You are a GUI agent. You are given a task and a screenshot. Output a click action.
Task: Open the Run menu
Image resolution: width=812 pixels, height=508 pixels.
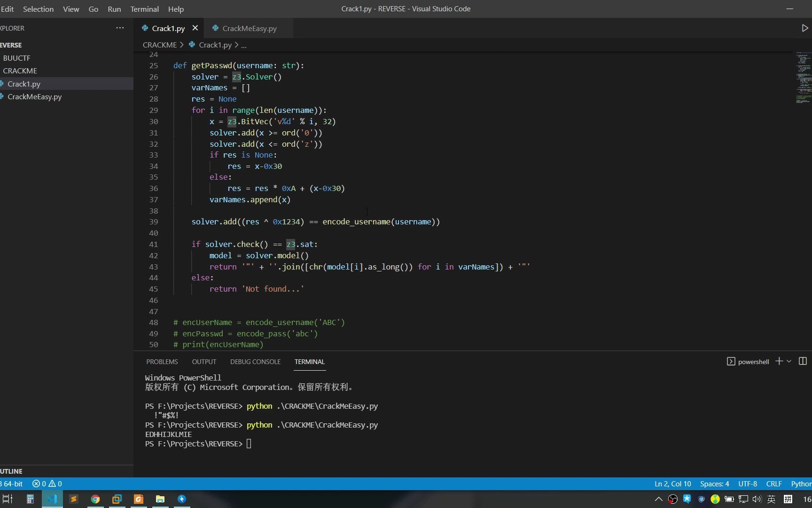click(x=114, y=9)
